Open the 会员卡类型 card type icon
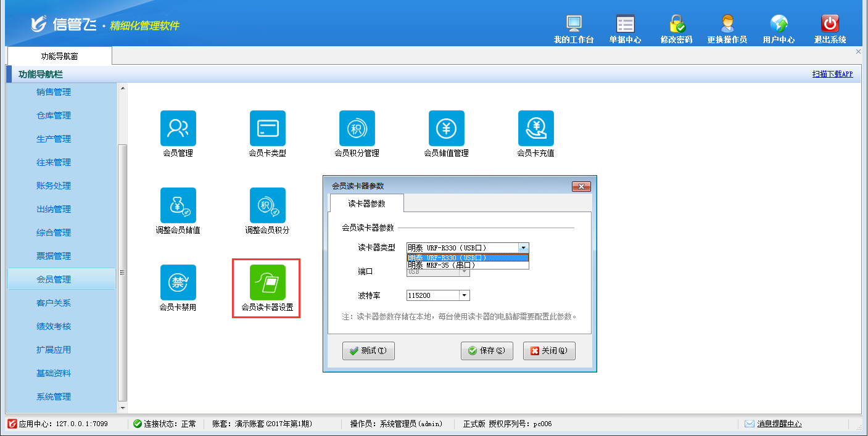 click(267, 128)
